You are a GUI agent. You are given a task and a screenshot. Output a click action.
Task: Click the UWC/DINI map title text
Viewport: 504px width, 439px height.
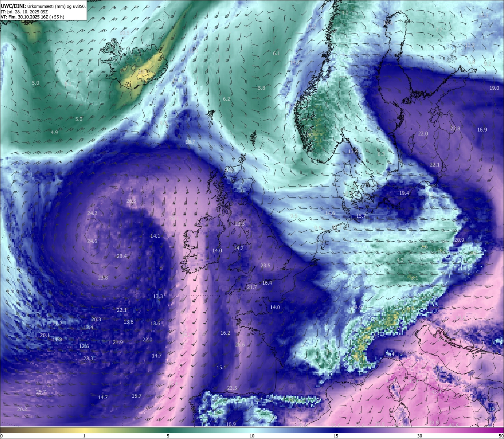tap(43, 6)
